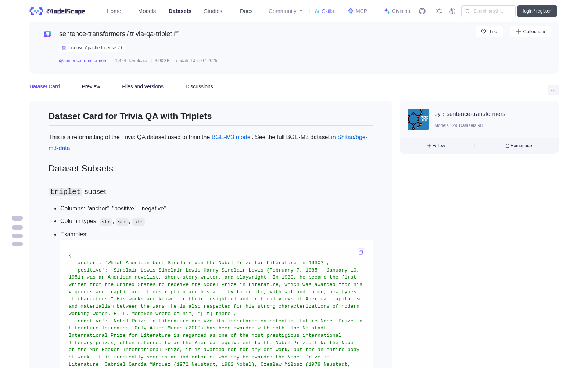
Task: Follow the BGE-M3 model link
Action: (x=232, y=137)
